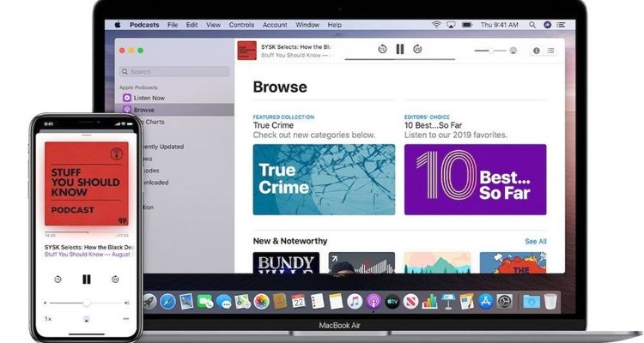Open the Account menu

[275, 25]
